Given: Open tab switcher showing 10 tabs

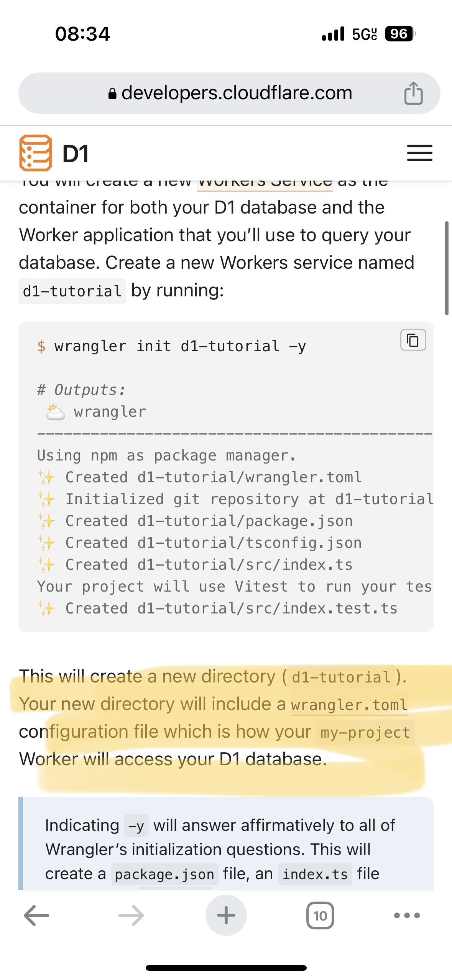Looking at the screenshot, I should [320, 915].
